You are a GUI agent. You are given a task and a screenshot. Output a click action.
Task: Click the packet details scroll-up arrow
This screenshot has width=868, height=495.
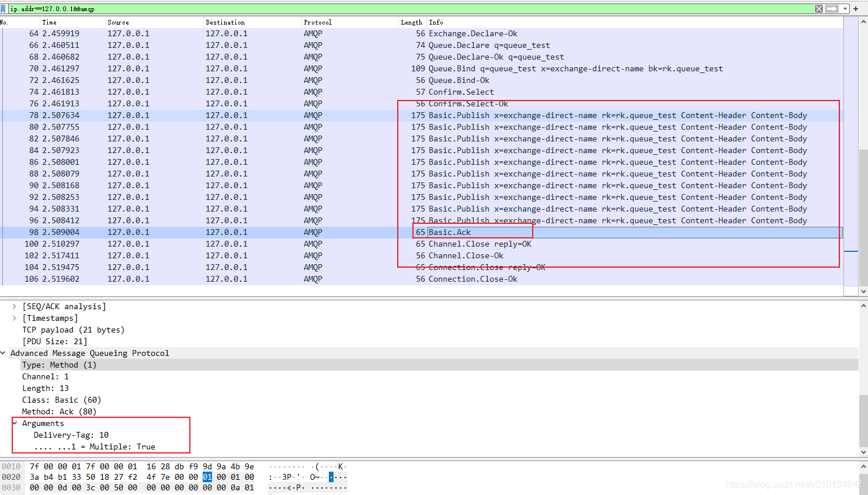(863, 306)
